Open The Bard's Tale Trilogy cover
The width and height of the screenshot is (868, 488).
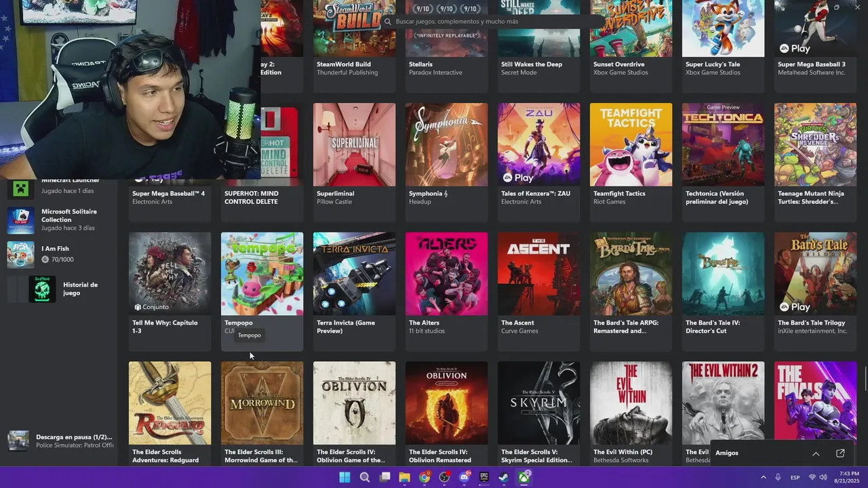pyautogui.click(x=815, y=274)
